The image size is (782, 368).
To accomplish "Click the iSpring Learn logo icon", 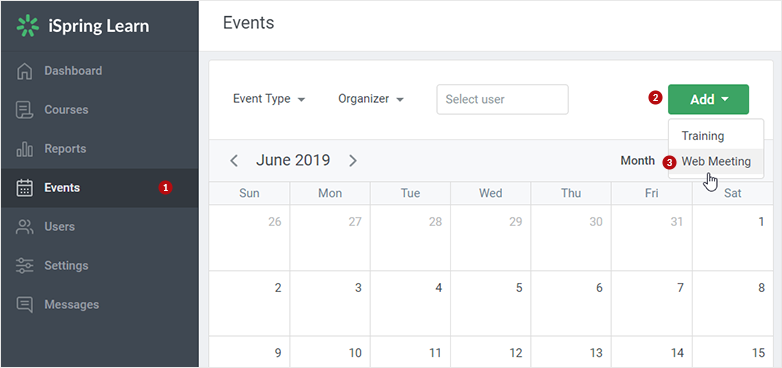I will [x=27, y=26].
